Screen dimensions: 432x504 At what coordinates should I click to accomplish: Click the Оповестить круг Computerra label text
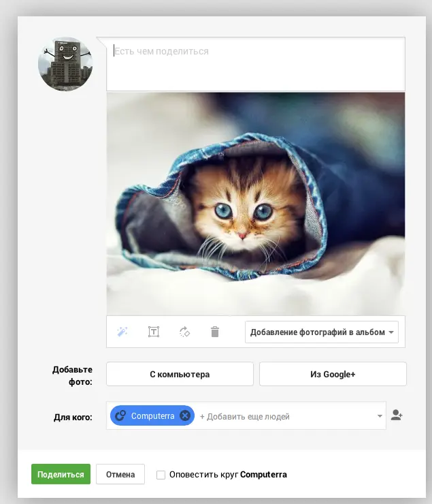tap(228, 475)
